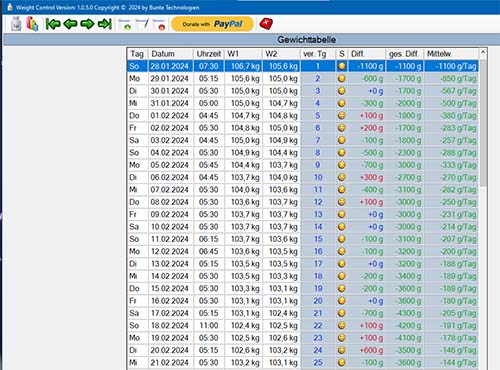The image size is (500, 370).
Task: Edit the table row with pencil icon
Action: [x=142, y=24]
